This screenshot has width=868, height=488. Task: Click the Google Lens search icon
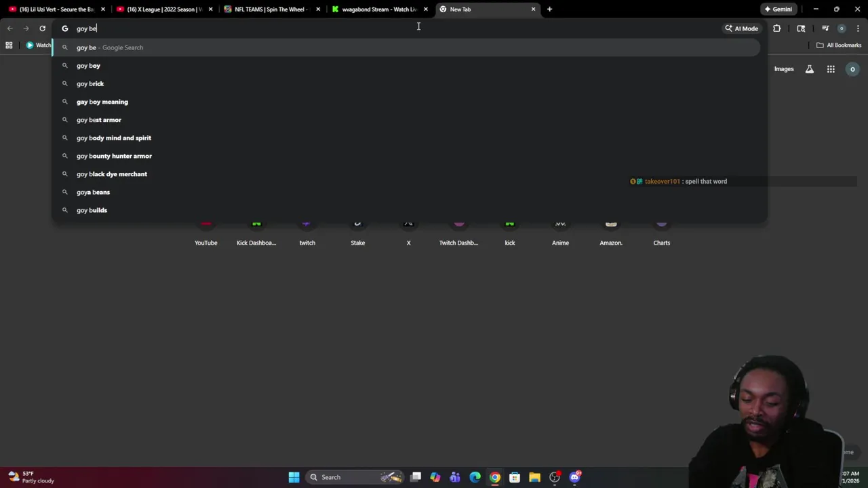pyautogui.click(x=801, y=28)
